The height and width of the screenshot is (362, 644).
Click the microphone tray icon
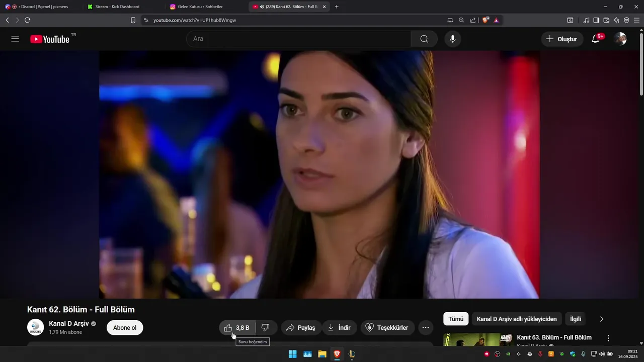[583, 354]
